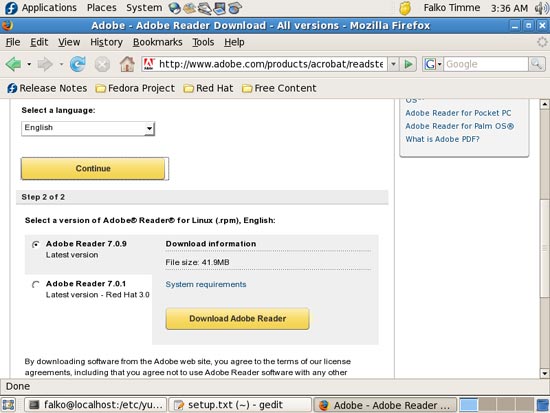The height and width of the screenshot is (413, 550).
Task: Click the yellow update notification icon
Action: click(x=405, y=8)
